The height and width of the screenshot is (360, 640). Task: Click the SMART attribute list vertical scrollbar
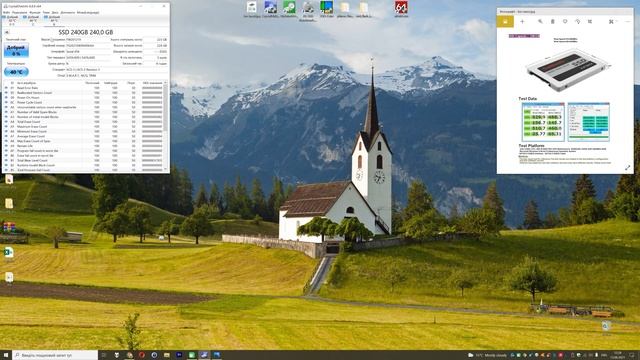point(166,126)
